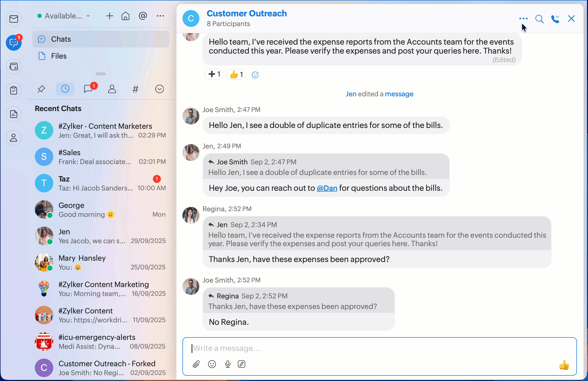Expand the circled chevron filter menu
Screen dimensions: 588x381
point(160,89)
